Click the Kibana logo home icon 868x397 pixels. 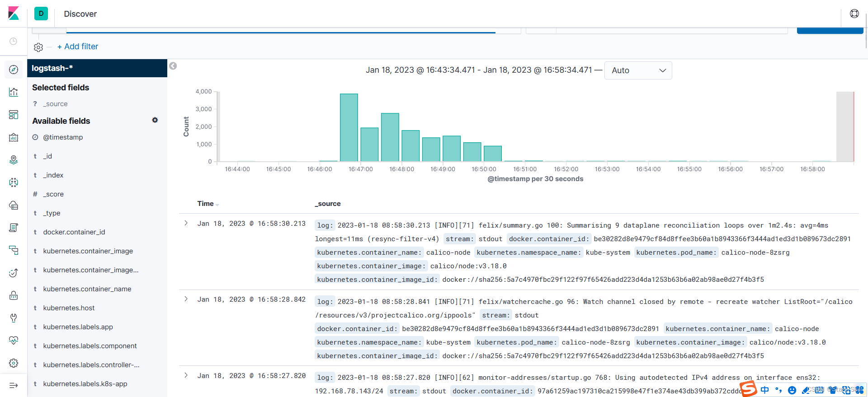(14, 14)
